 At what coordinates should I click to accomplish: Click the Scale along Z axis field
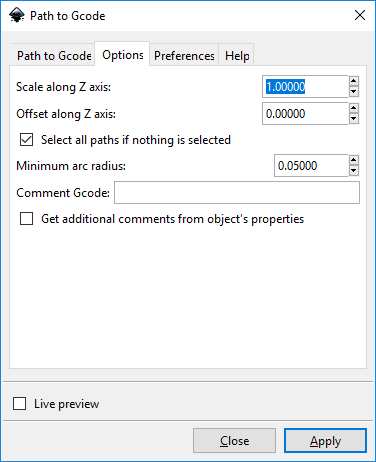305,87
